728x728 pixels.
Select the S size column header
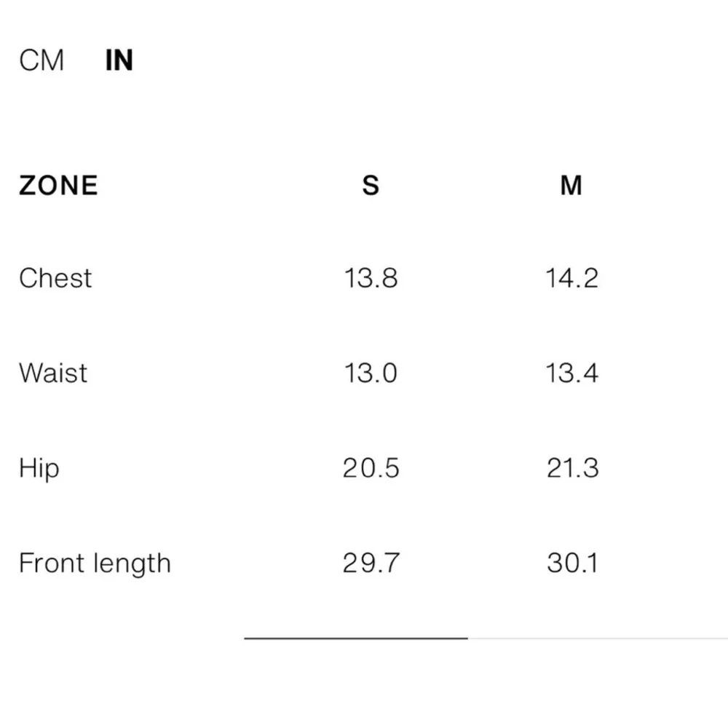(371, 186)
